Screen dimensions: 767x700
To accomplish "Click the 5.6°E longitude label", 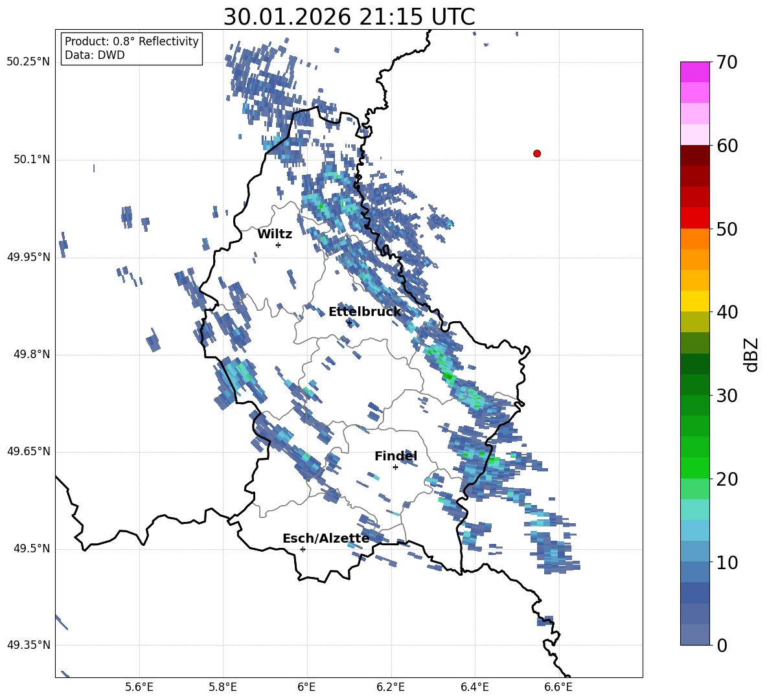I will click(139, 687).
